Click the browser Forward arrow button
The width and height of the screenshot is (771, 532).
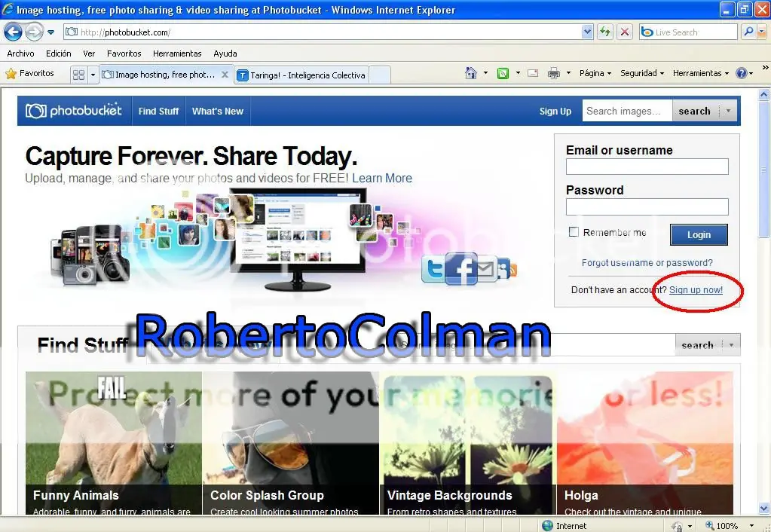pyautogui.click(x=34, y=32)
